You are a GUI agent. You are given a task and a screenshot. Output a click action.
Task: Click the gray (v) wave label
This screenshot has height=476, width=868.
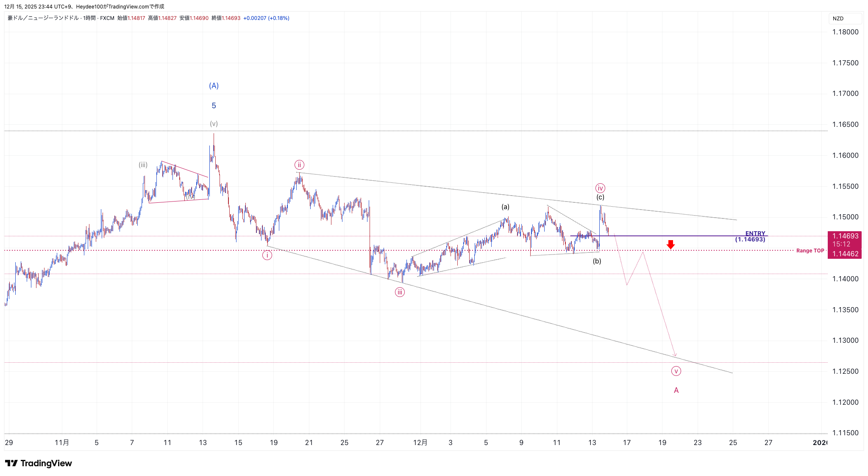coord(214,124)
